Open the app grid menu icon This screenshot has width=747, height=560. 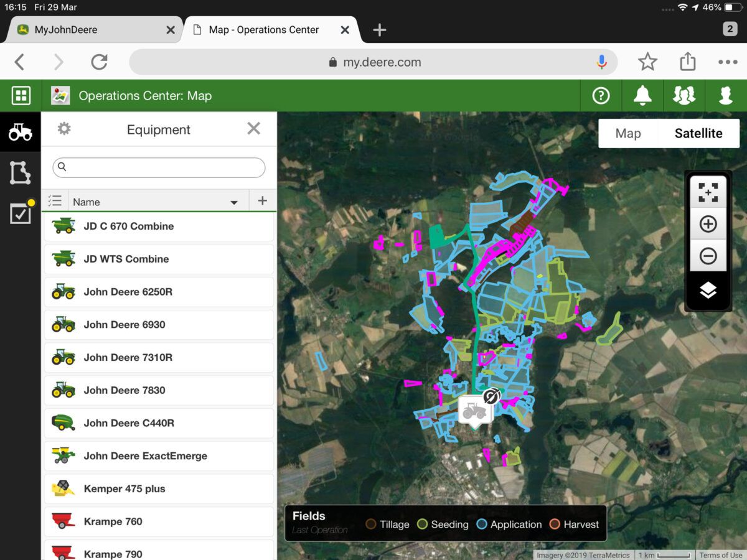tap(21, 96)
